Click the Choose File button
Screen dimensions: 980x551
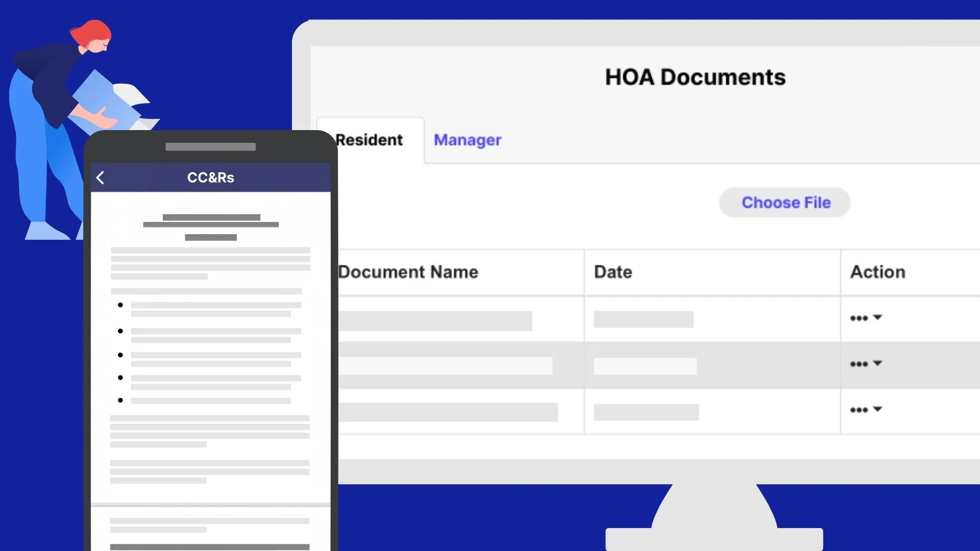[x=785, y=203]
